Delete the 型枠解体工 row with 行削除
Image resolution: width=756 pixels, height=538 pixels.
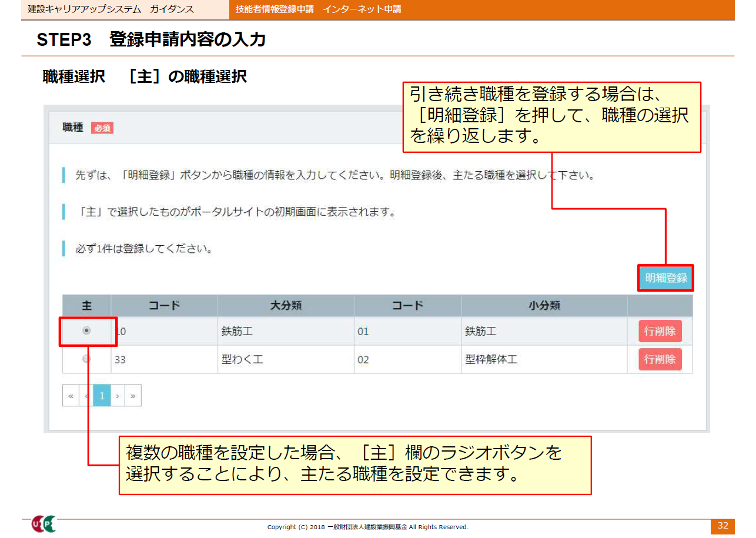(x=660, y=359)
